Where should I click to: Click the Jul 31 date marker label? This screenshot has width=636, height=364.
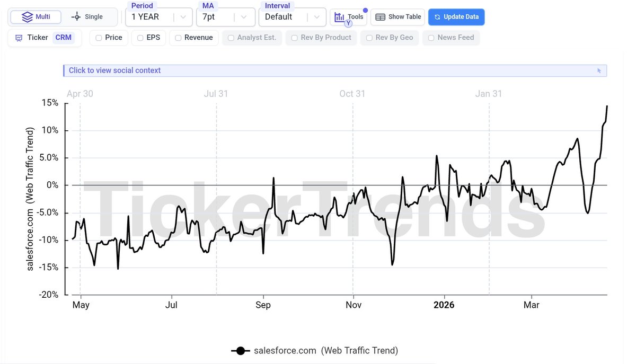point(216,94)
